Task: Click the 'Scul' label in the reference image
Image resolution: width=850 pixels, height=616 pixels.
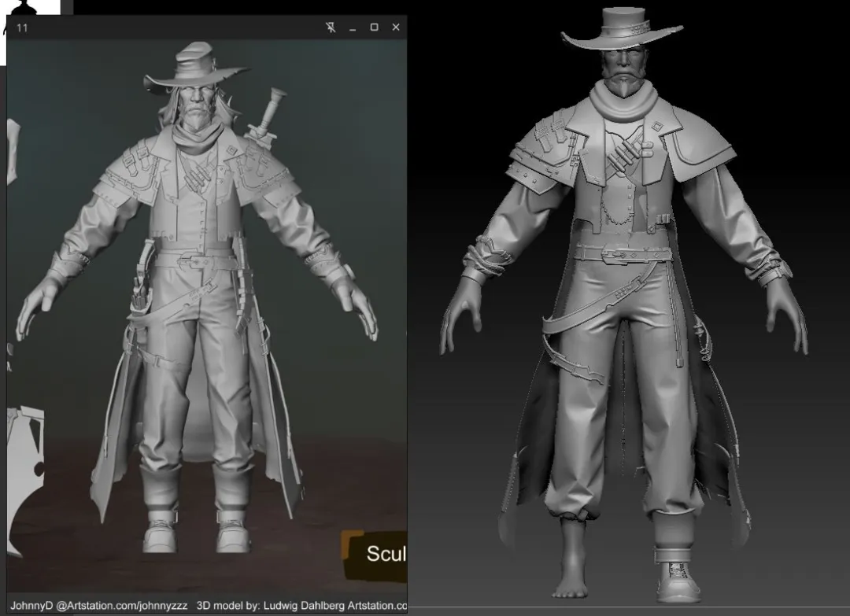Action: pos(386,554)
